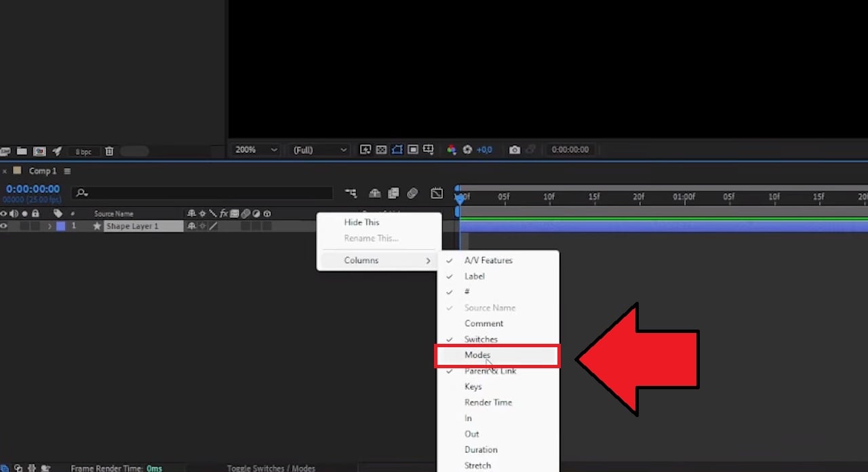Uncheck the Switches column option
Screen dimensions: 868x472
click(x=498, y=339)
